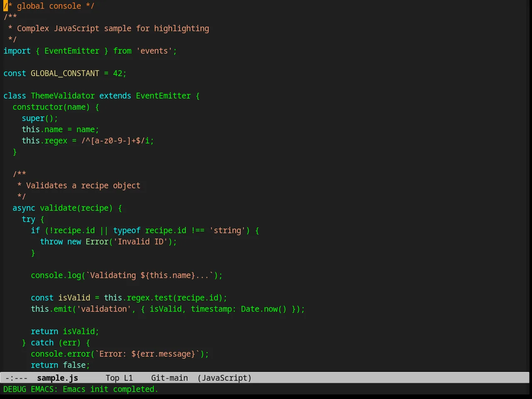This screenshot has width=532, height=399.
Task: Click the 'import' keyword
Action: 17,51
